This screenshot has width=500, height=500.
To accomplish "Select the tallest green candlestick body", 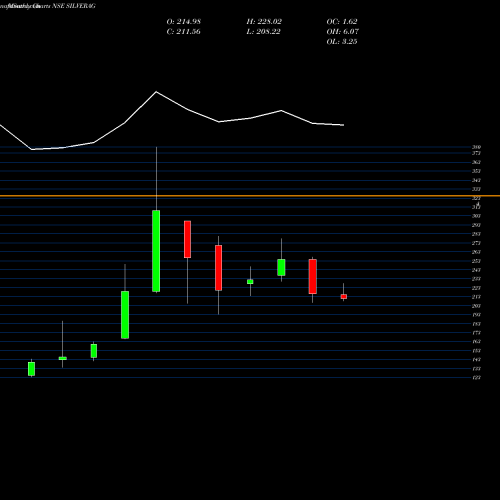I will point(156,251).
